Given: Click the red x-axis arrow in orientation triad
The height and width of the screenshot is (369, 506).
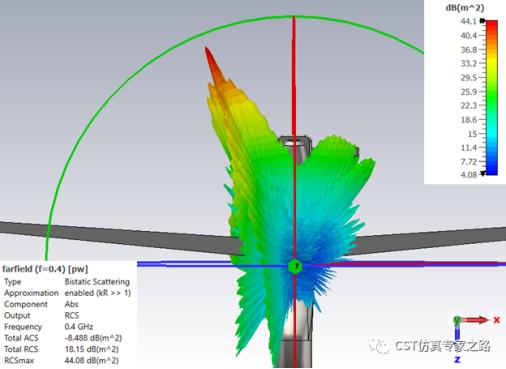Looking at the screenshot, I should point(475,320).
